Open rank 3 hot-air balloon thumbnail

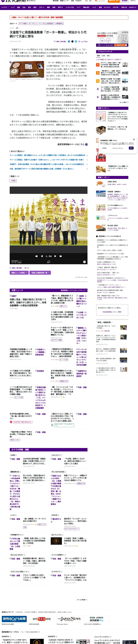(x=125, y=81)
